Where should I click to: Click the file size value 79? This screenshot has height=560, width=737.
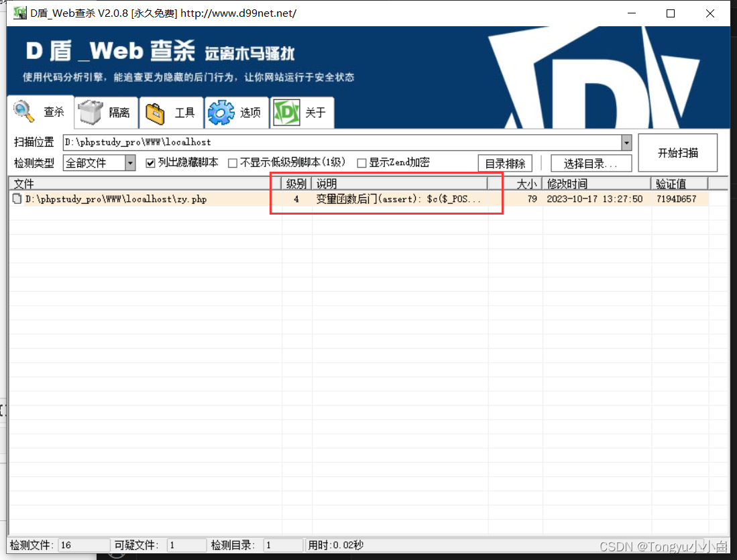tap(532, 199)
